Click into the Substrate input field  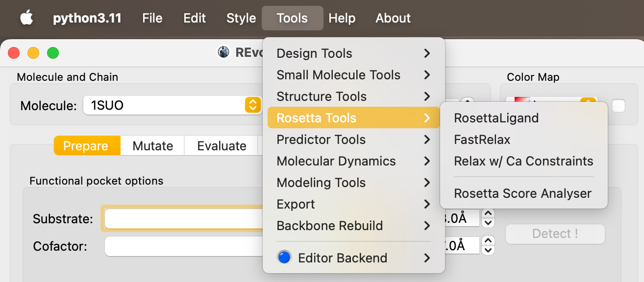tap(184, 218)
